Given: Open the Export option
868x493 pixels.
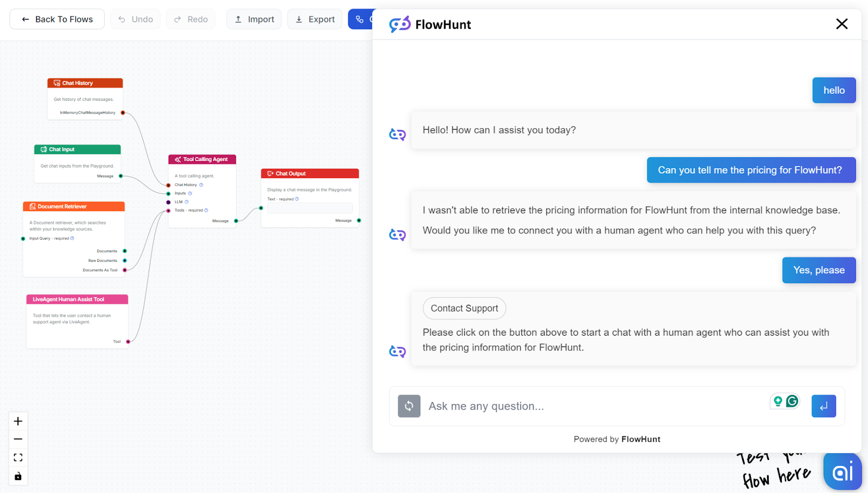Looking at the screenshot, I should point(315,19).
